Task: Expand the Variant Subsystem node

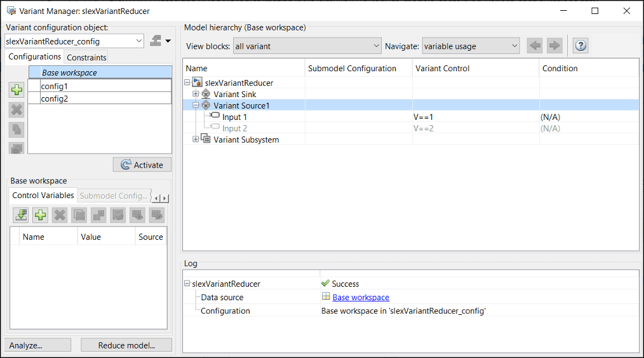Action: (x=196, y=140)
